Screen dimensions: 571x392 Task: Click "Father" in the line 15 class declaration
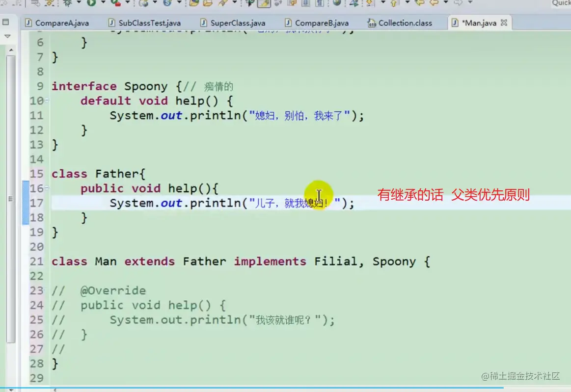[117, 174]
